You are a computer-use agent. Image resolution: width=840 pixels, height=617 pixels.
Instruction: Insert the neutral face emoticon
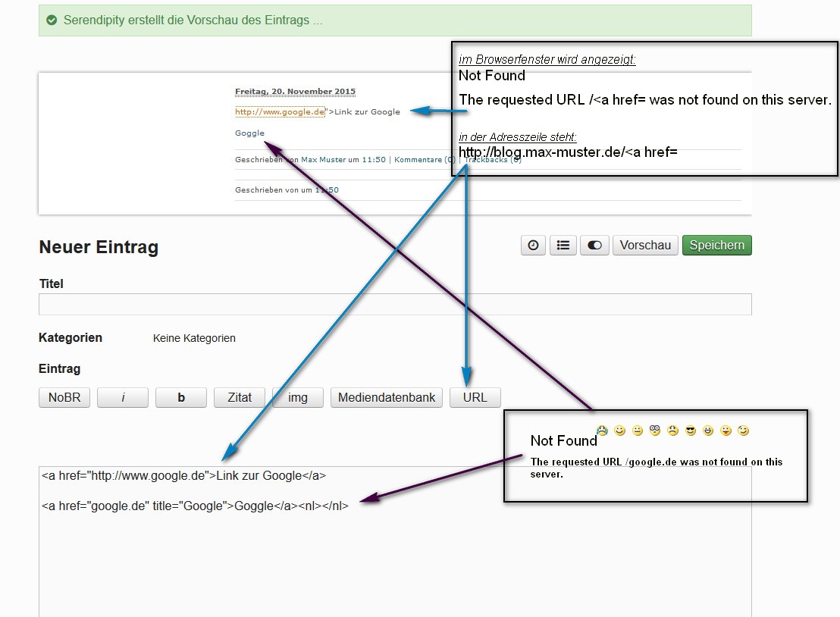[638, 431]
